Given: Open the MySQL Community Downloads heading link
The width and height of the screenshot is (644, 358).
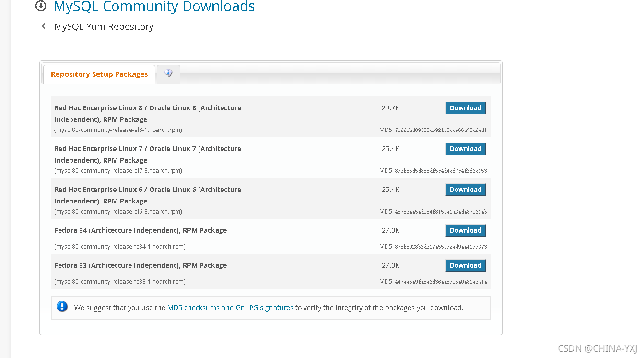Looking at the screenshot, I should click(x=154, y=7).
